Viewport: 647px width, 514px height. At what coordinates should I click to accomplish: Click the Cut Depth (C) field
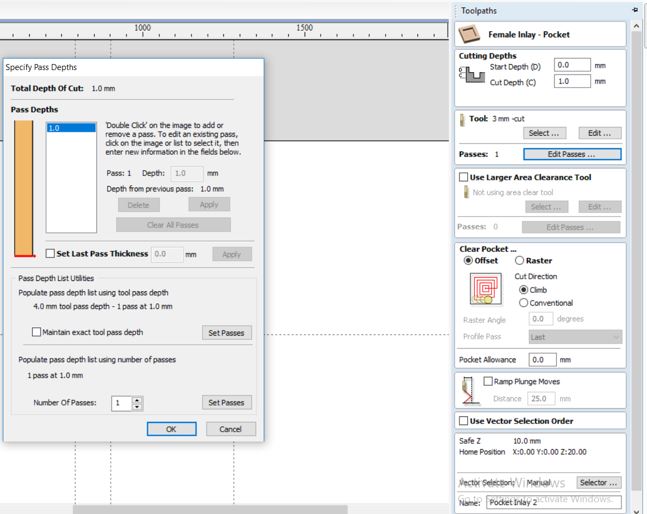click(x=572, y=81)
